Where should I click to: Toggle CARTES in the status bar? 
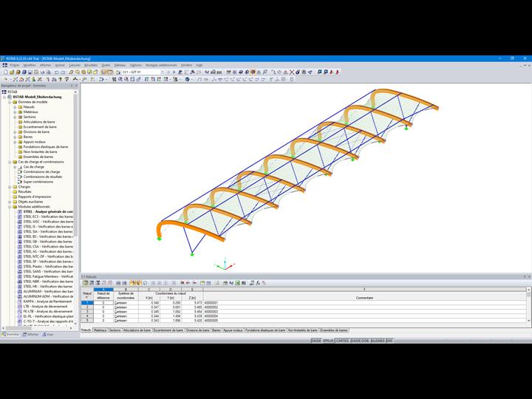click(342, 341)
